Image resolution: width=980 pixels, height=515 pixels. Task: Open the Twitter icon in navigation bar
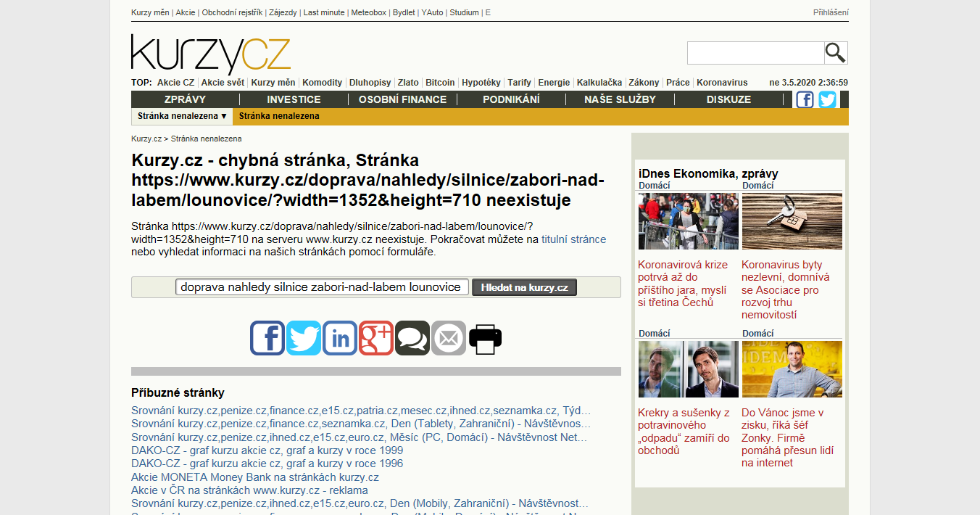[828, 99]
